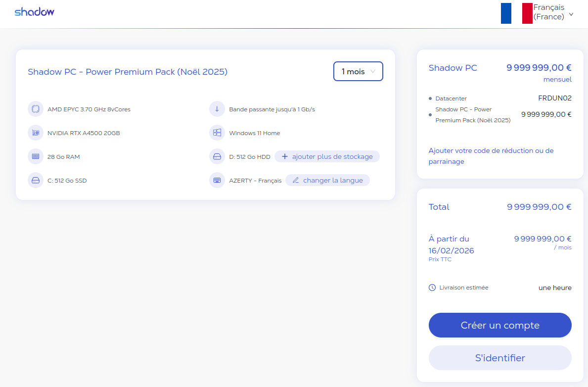The height and width of the screenshot is (387, 588).
Task: Click the bandwidth download arrow icon
Action: click(x=217, y=109)
